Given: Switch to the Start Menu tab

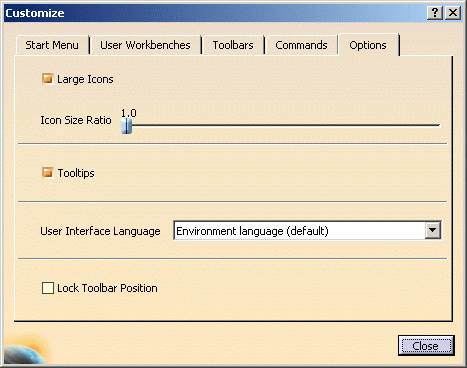Looking at the screenshot, I should (x=52, y=45).
